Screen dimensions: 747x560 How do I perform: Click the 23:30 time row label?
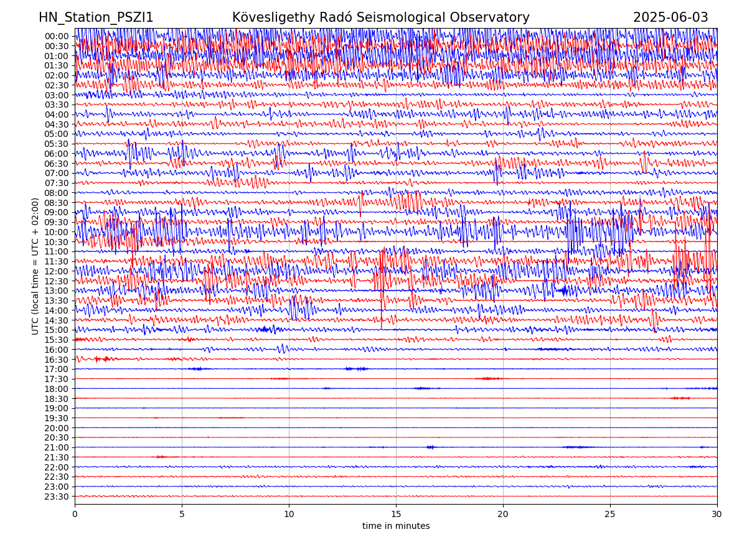coord(56,497)
